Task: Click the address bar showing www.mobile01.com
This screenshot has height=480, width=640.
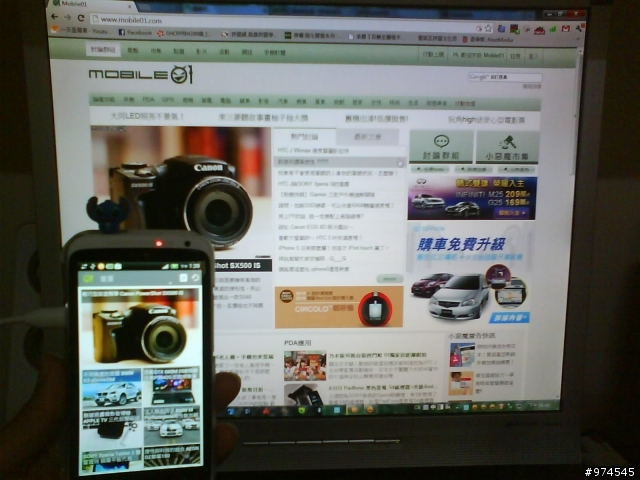Action: point(282,22)
